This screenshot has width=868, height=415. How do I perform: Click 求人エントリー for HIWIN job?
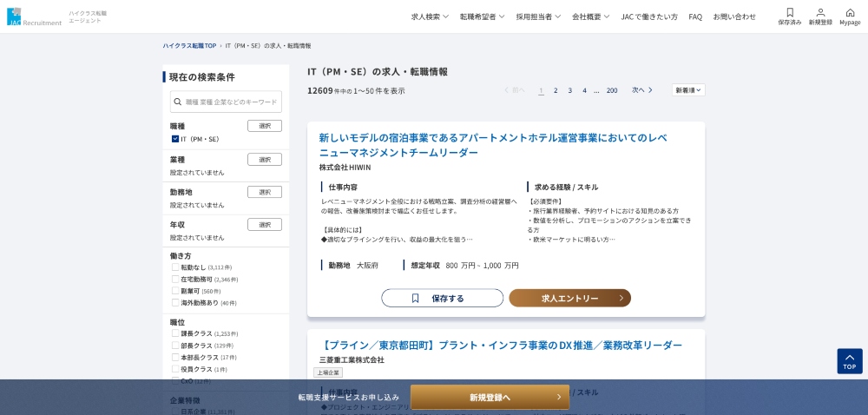tap(569, 298)
